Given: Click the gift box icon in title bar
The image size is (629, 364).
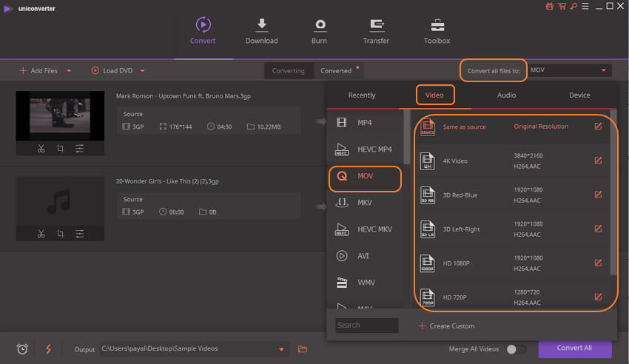Looking at the screenshot, I should pos(550,6).
